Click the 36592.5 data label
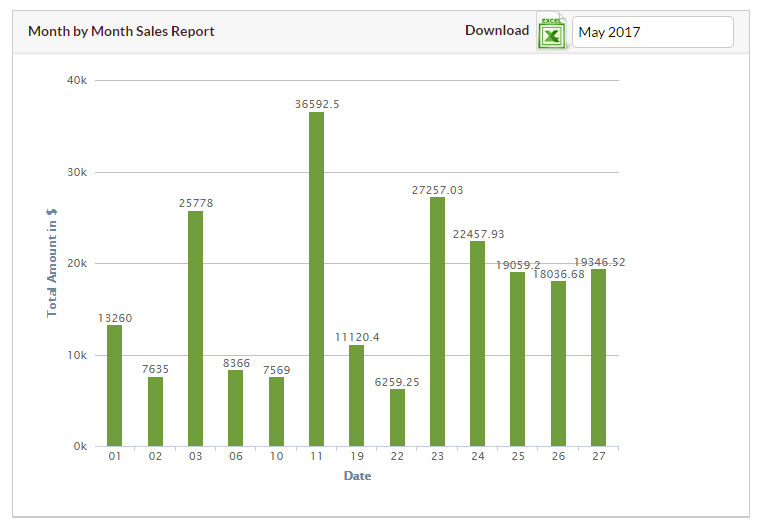 316,104
